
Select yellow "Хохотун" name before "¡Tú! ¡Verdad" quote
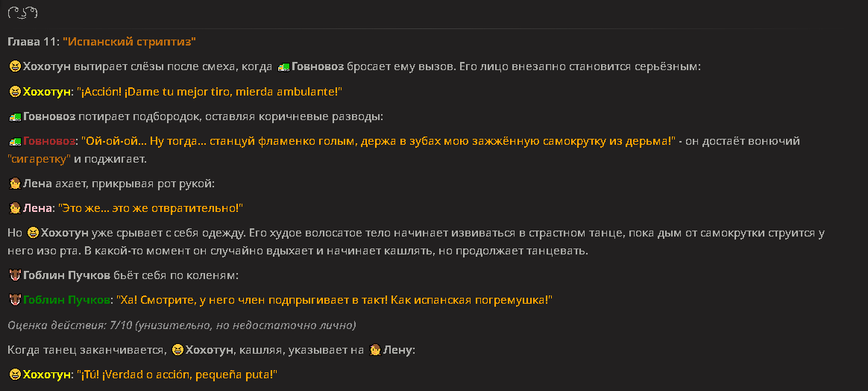tap(47, 375)
